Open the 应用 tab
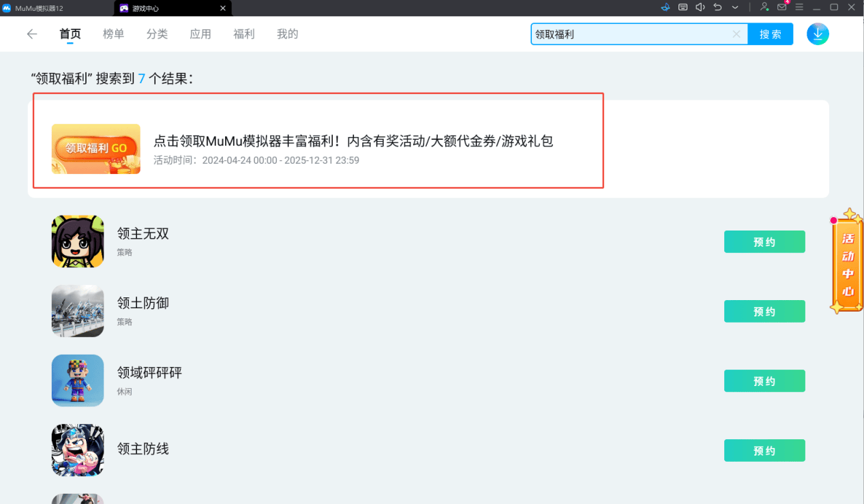Image resolution: width=864 pixels, height=504 pixels. [200, 34]
